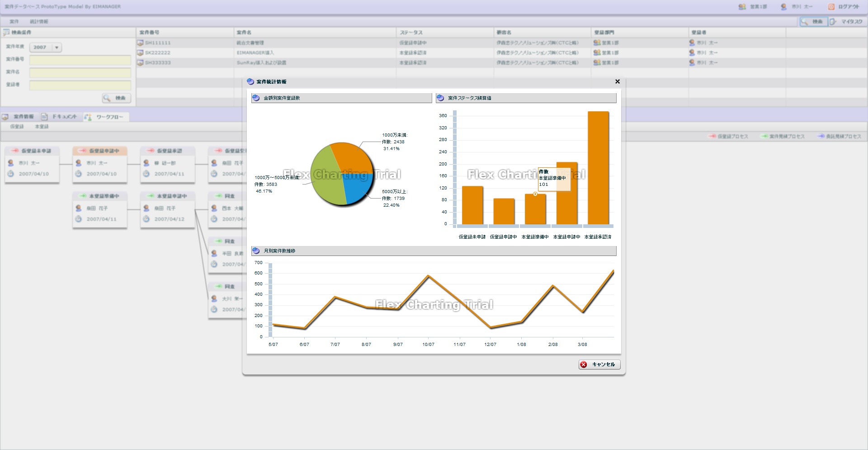Click the 検索 toggle in the top-right toolbar

[x=813, y=21]
